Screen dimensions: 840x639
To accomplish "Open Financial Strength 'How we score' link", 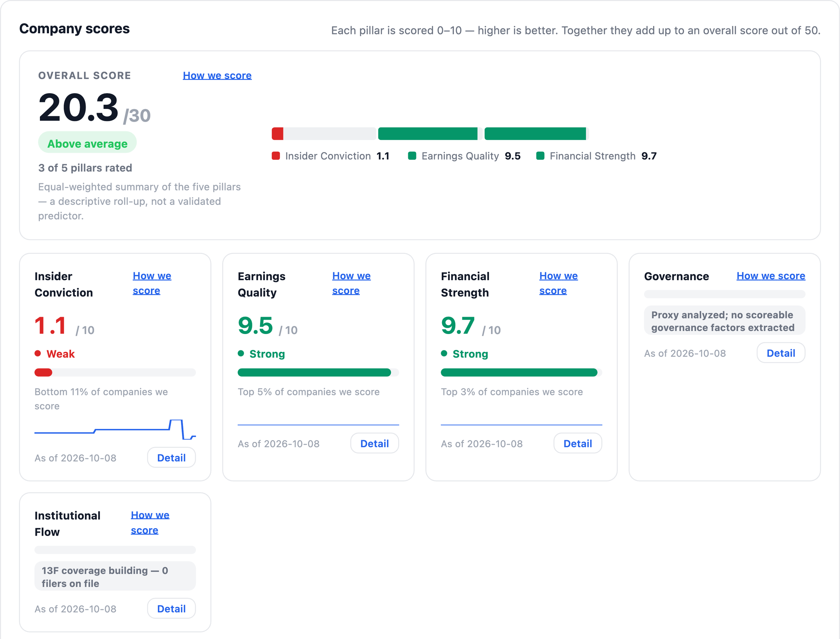I will pyautogui.click(x=558, y=283).
